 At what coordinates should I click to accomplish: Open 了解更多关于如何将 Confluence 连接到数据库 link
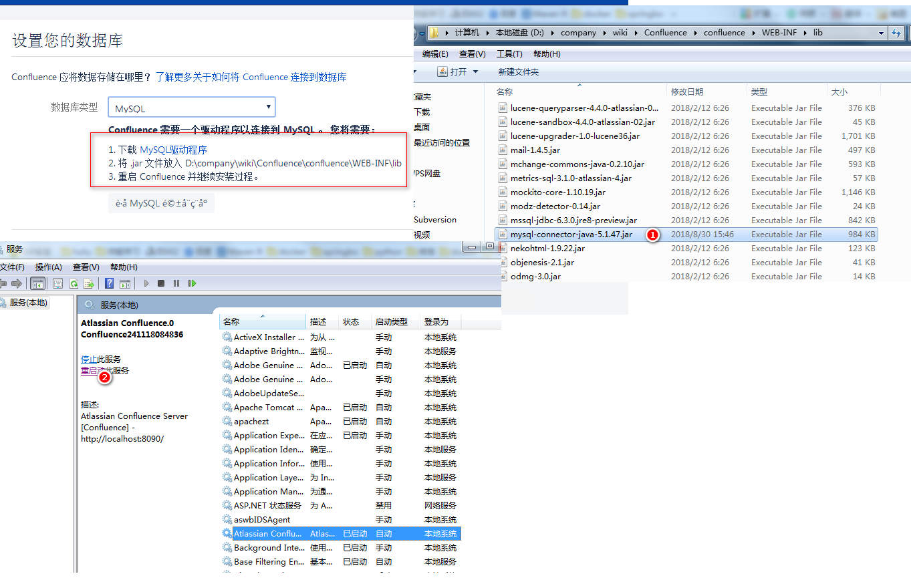pyautogui.click(x=251, y=77)
